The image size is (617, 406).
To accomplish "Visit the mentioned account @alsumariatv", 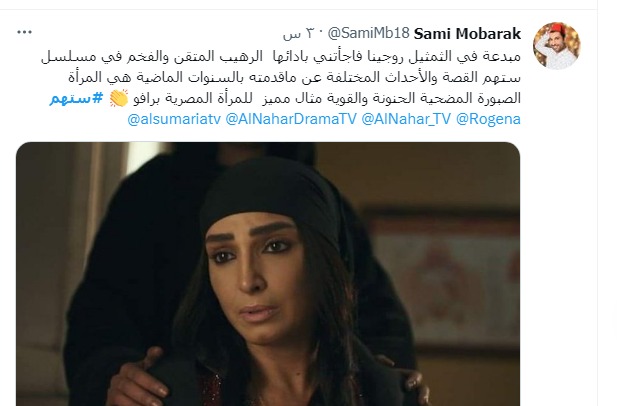I will click(174, 119).
